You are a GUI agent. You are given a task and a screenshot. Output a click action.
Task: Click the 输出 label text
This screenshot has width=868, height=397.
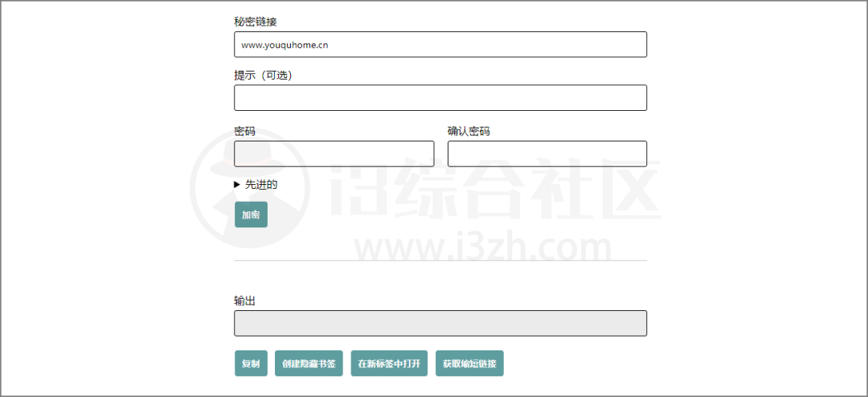pyautogui.click(x=244, y=301)
